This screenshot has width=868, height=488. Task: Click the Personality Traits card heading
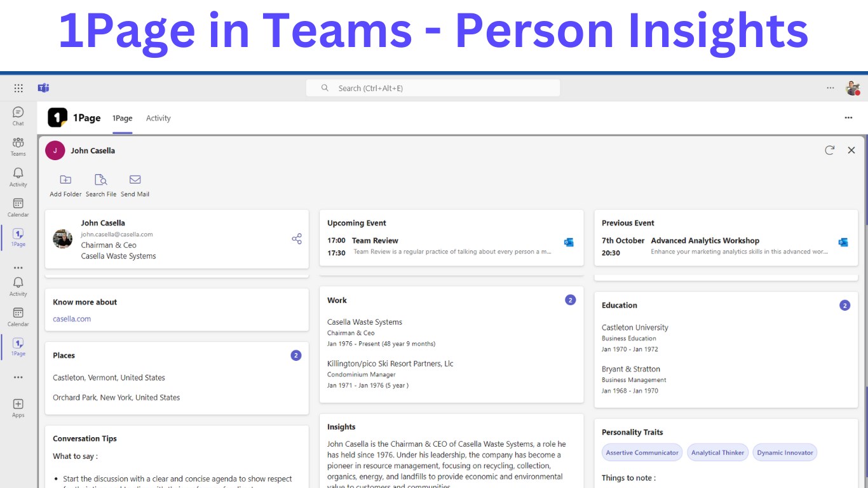pos(632,432)
